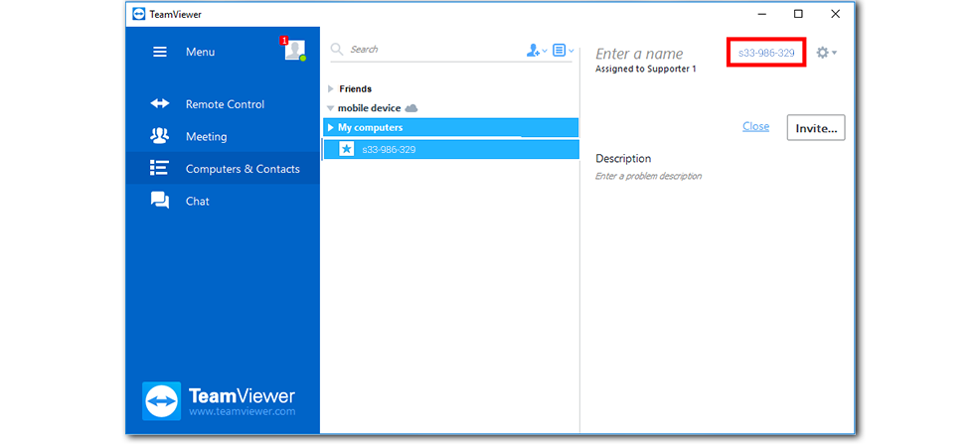Select the Meeting menu item
The height and width of the screenshot is (447, 980).
click(x=223, y=136)
